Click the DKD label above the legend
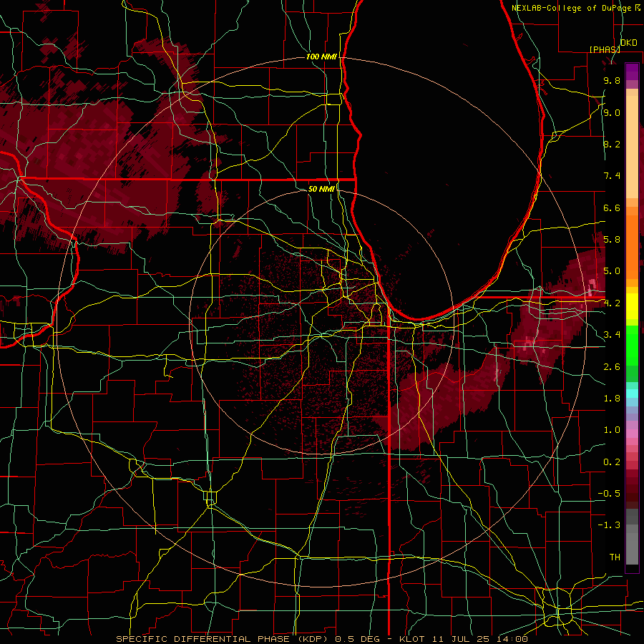 click(628, 43)
